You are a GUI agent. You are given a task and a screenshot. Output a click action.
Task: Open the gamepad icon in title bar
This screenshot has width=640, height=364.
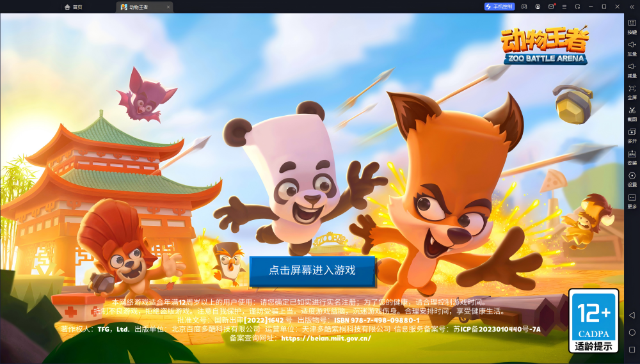point(524,6)
